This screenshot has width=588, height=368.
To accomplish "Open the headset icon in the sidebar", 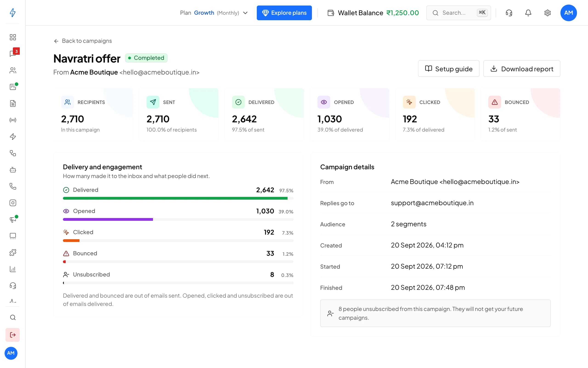I will point(13,285).
